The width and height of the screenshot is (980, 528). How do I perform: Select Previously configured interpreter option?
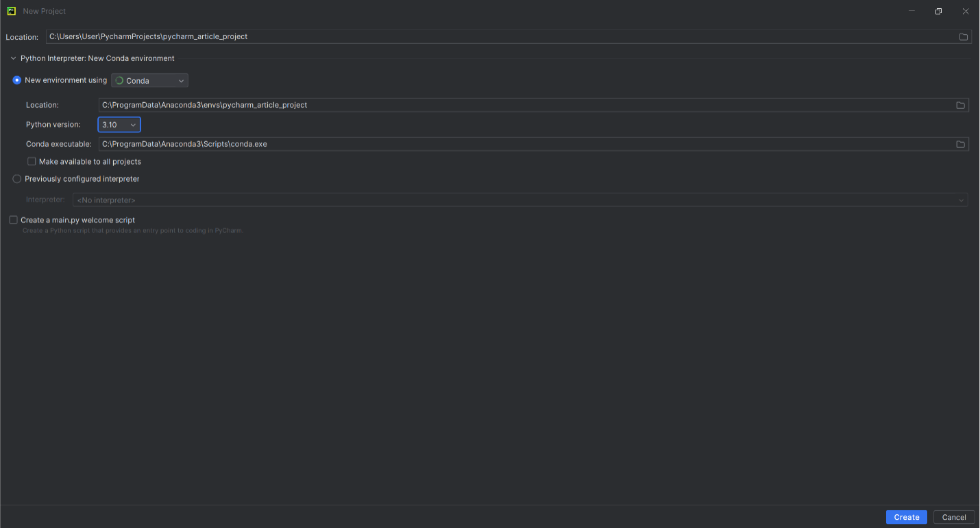point(17,179)
